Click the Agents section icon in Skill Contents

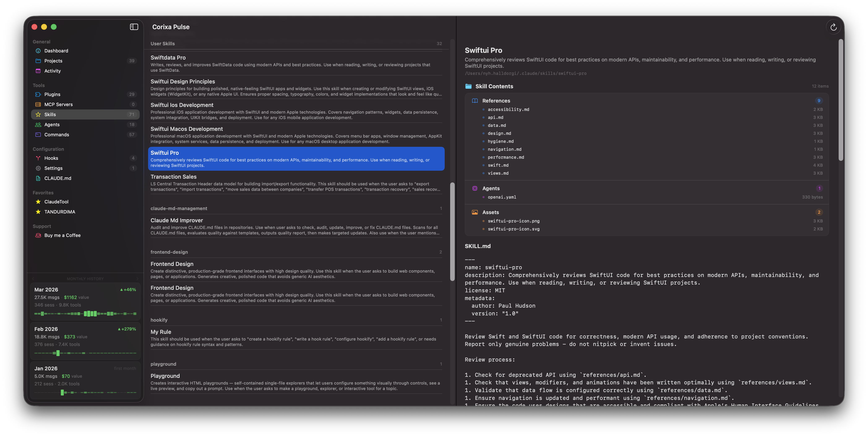pos(475,188)
